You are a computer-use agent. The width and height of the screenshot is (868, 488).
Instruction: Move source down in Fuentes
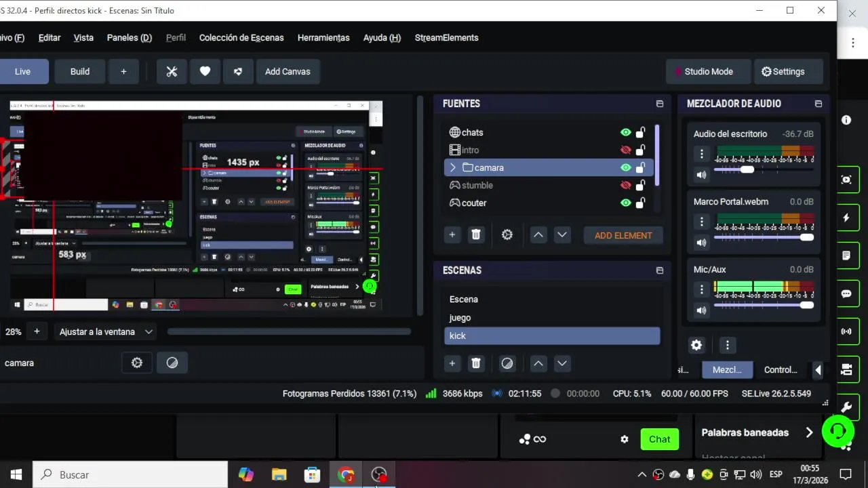click(x=562, y=235)
